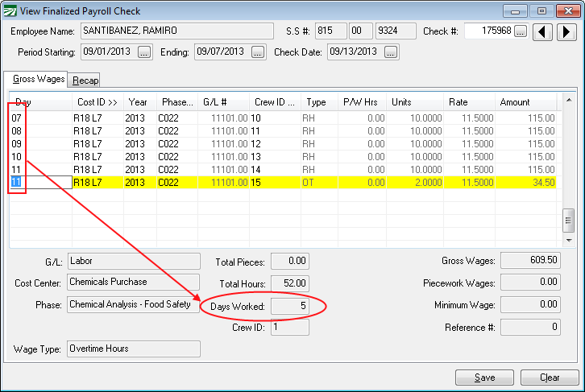The image size is (585, 392).
Task: Click the Employee Name field
Action: click(176, 31)
